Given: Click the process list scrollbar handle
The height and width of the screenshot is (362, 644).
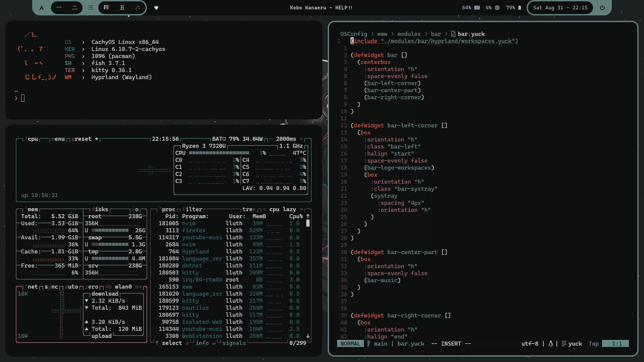Looking at the screenshot, I should (308, 223).
